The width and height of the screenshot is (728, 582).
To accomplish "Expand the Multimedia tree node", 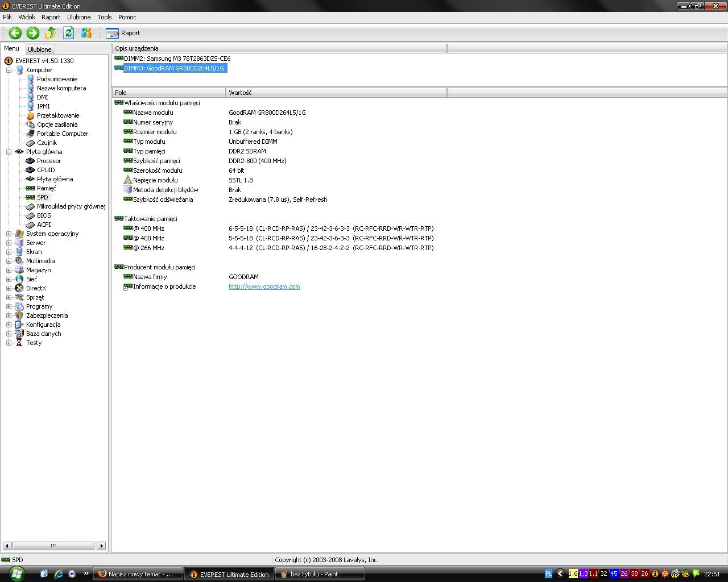I will [9, 261].
